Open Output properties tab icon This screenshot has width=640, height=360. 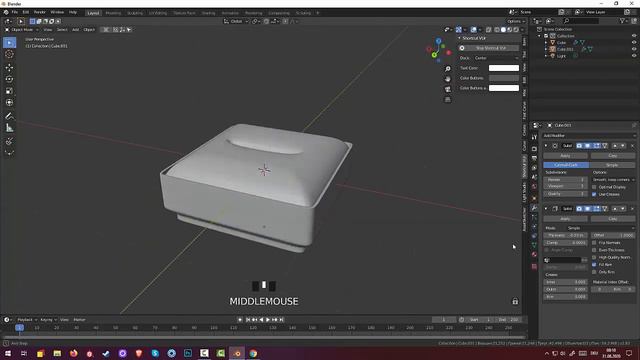point(534,158)
